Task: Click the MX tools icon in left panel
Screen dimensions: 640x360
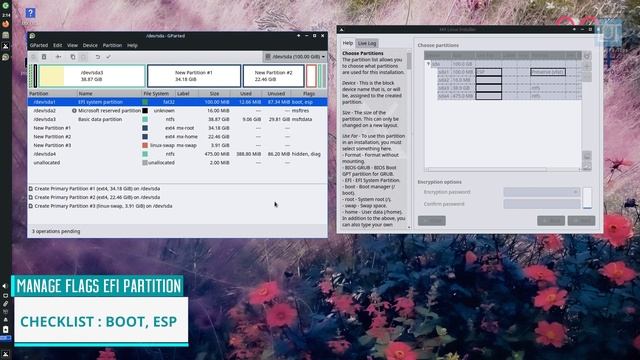Action: [5, 46]
